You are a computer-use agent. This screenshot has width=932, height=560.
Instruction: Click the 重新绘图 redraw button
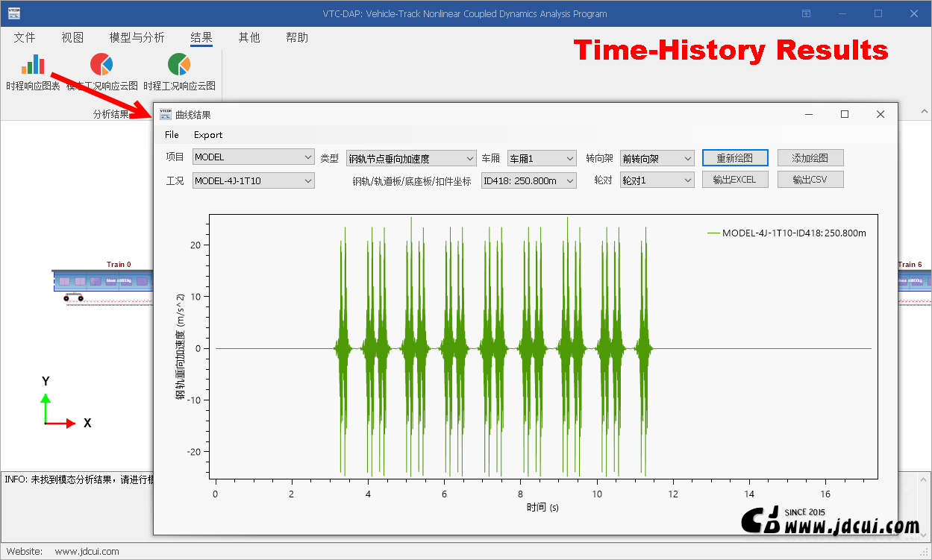[735, 158]
